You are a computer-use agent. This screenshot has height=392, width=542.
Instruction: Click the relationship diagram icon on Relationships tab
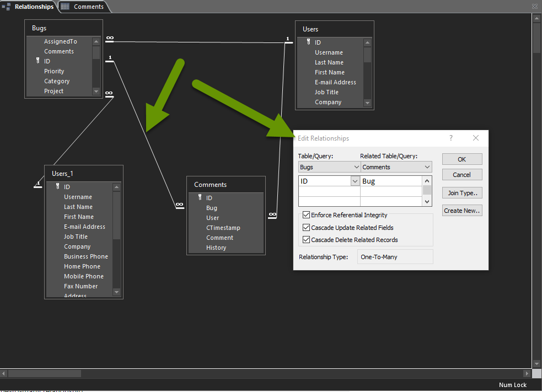click(7, 7)
